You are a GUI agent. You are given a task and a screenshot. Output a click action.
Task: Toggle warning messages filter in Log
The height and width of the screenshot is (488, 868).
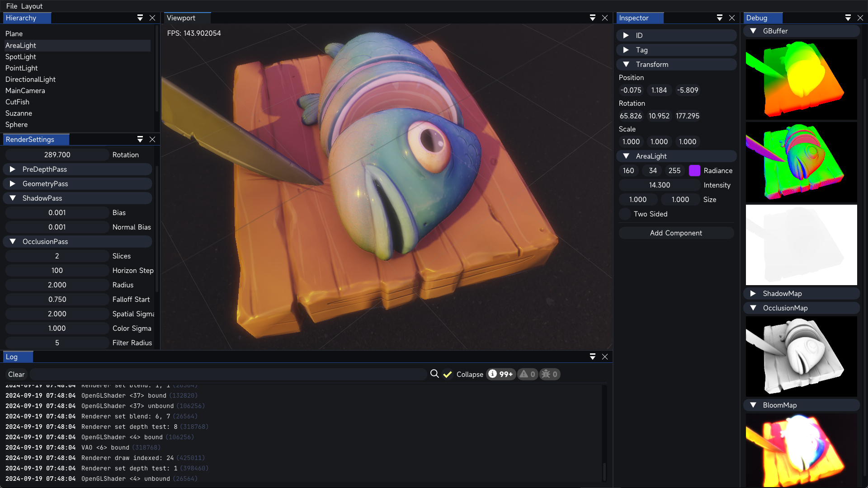(527, 374)
